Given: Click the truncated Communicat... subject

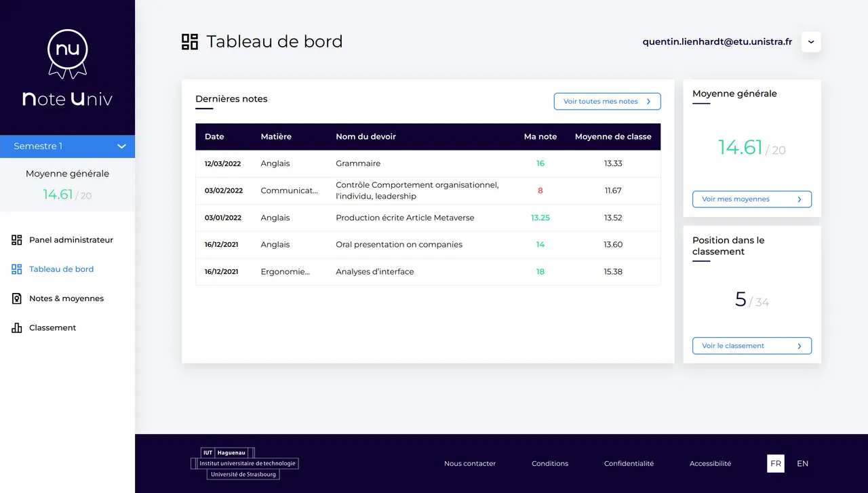Looking at the screenshot, I should click(x=290, y=191).
